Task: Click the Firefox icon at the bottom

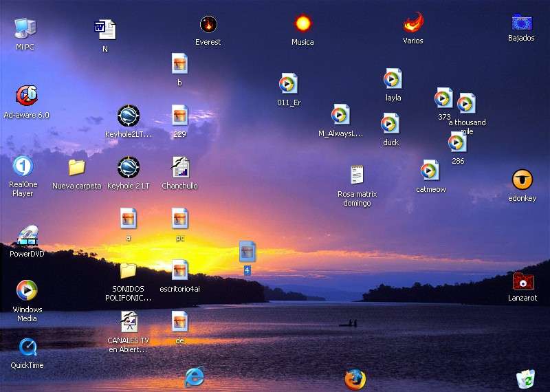Action: [355, 378]
